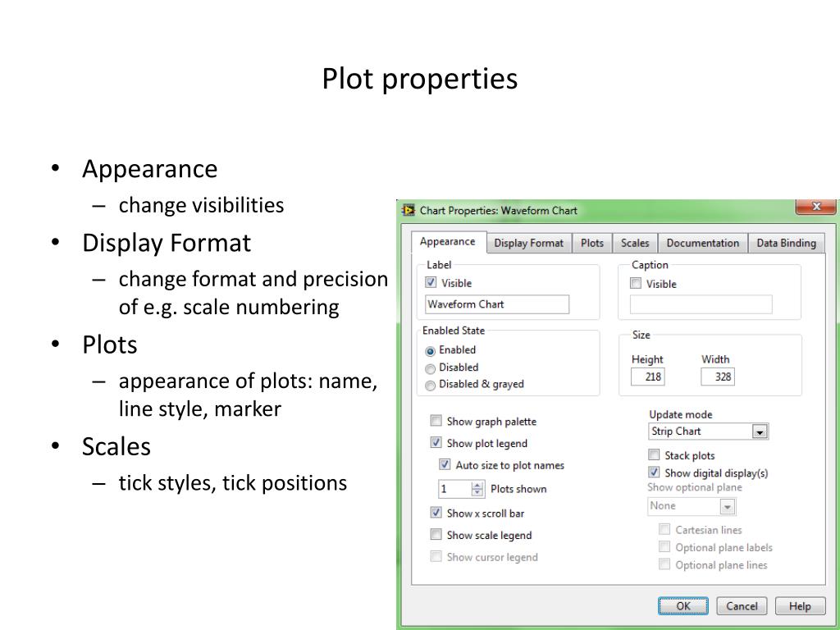Click the Cancel button
This screenshot has height=630, width=840.
(x=742, y=606)
